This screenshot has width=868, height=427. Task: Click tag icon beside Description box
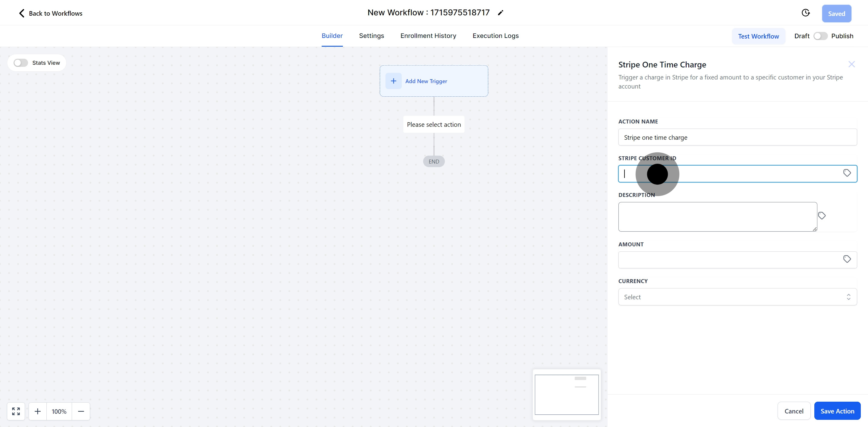click(x=822, y=216)
